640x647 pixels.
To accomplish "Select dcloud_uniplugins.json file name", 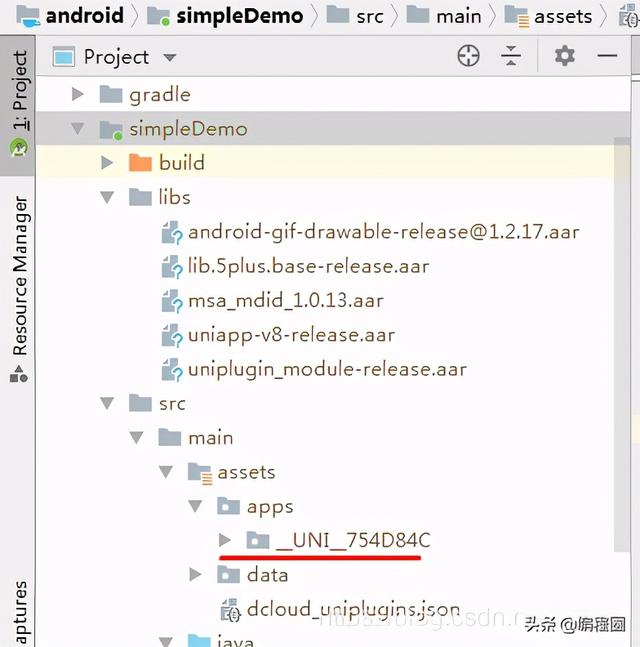I will point(353,609).
